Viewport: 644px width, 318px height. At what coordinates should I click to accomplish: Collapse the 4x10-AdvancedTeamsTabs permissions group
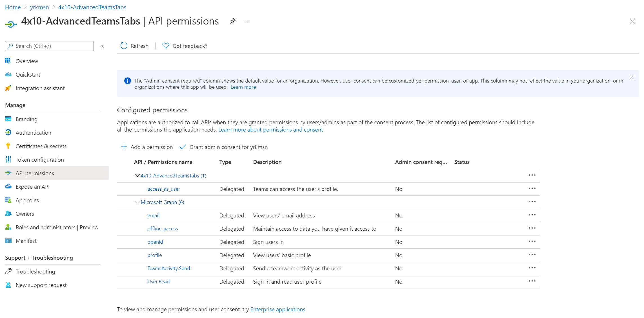[137, 175]
